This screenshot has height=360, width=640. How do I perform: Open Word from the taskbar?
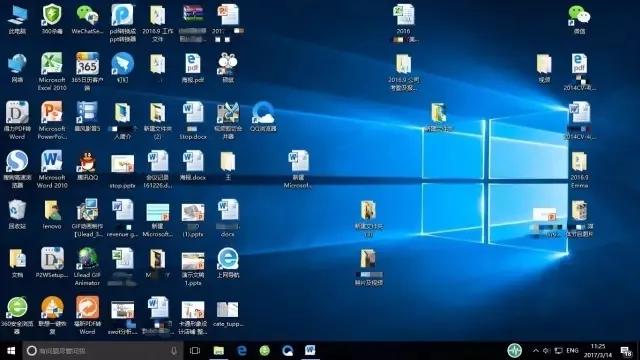[310, 351]
